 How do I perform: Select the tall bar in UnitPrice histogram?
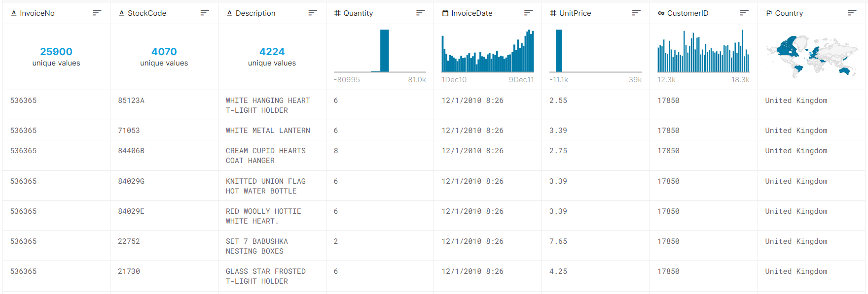559,51
